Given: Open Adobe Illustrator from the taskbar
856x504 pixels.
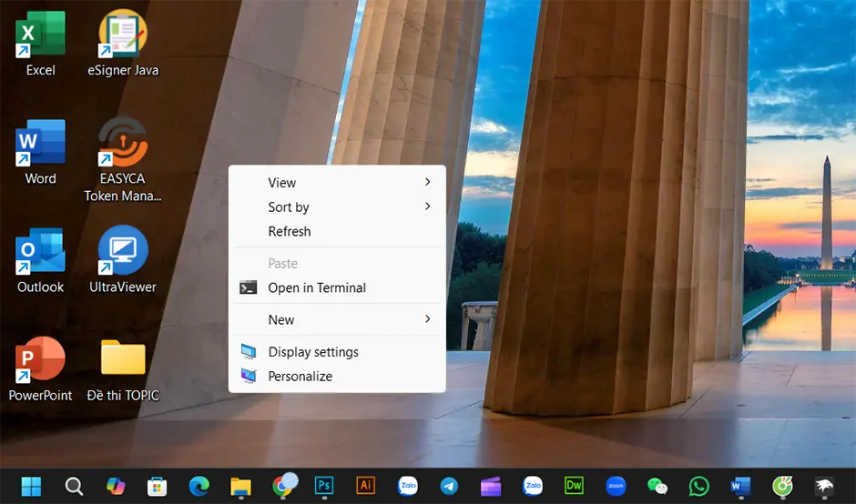Looking at the screenshot, I should click(x=366, y=486).
